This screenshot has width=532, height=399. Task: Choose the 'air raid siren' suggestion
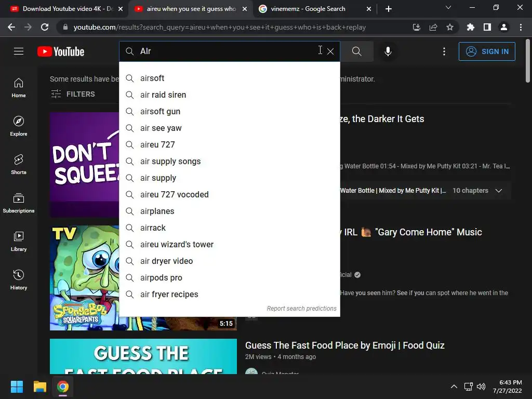(230, 95)
